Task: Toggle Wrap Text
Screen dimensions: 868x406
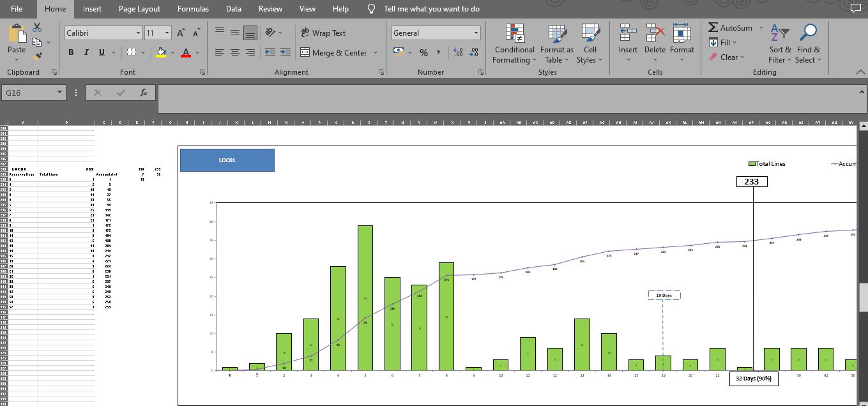Action: coord(323,33)
